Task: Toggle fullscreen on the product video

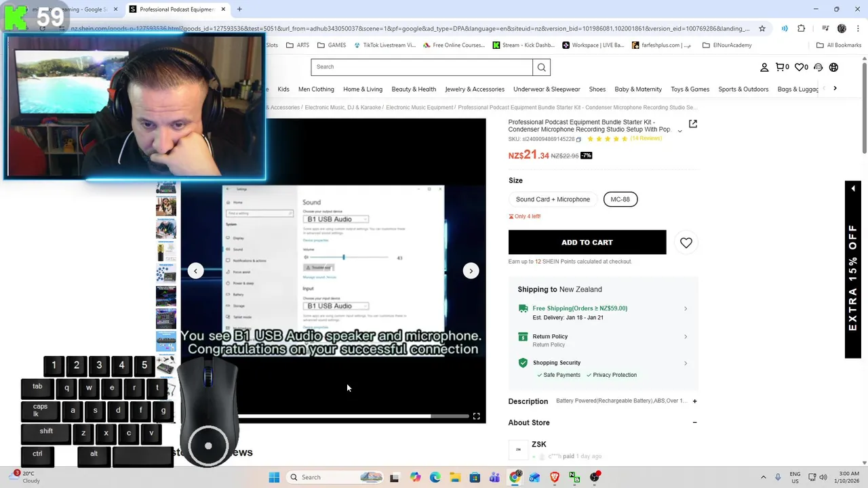Action: [476, 416]
